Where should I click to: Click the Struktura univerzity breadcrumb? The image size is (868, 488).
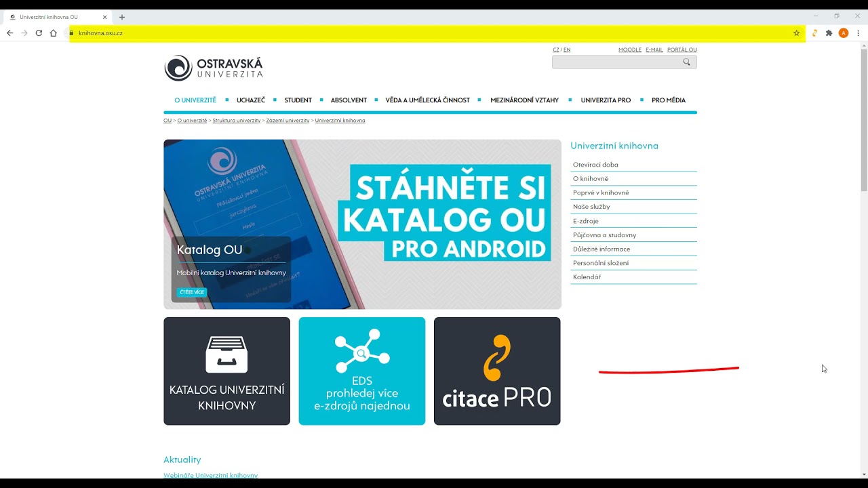(x=237, y=121)
